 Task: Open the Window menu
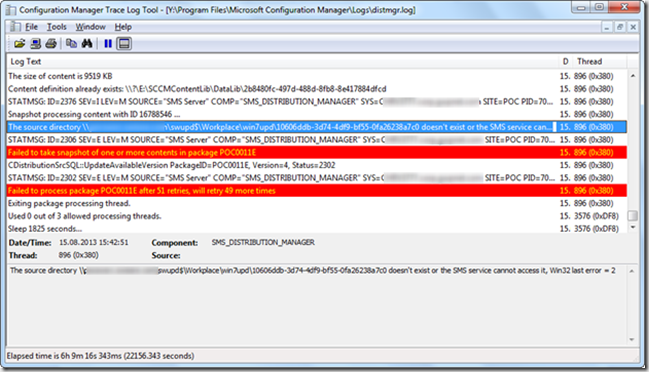[x=90, y=27]
